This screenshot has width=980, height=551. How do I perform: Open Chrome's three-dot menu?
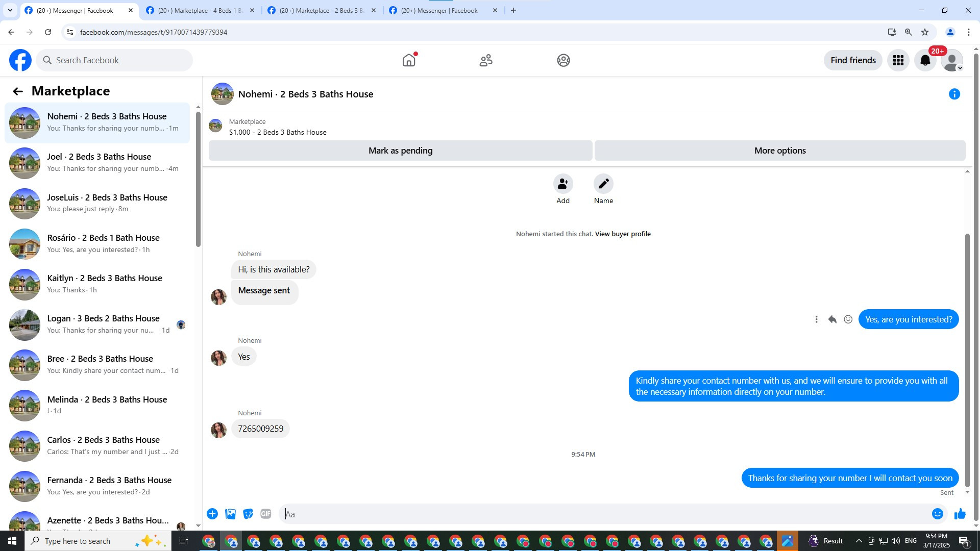click(x=969, y=32)
